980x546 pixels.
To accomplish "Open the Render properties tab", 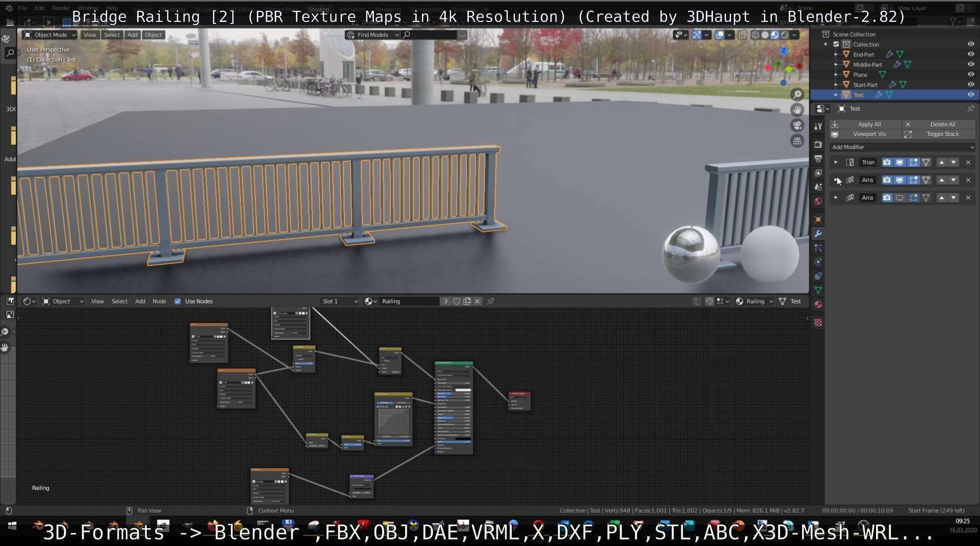I will (818, 145).
